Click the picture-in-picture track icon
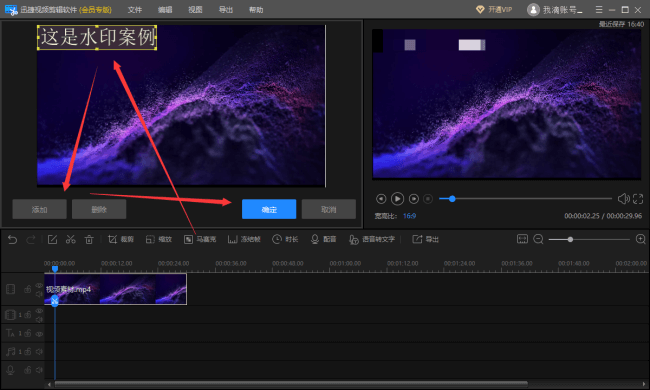 tap(10, 315)
